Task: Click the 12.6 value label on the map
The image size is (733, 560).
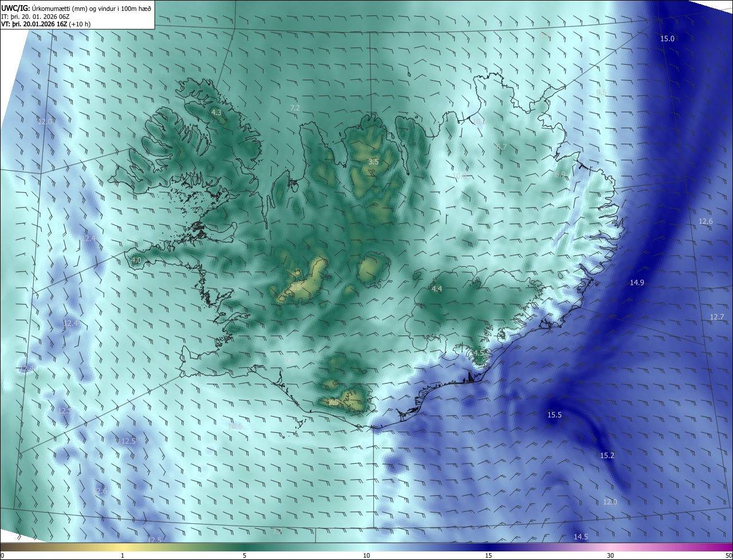Action: [x=706, y=222]
